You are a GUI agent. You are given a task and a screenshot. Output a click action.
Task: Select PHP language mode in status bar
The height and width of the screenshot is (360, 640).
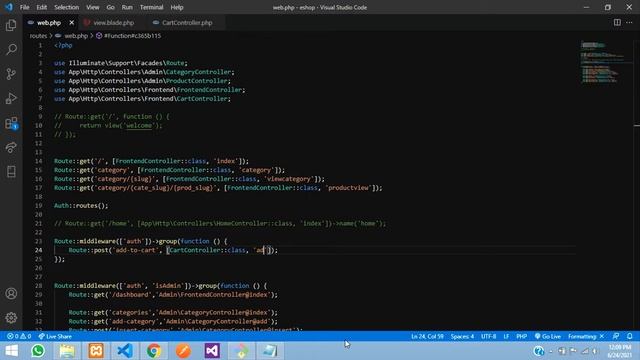tap(521, 336)
